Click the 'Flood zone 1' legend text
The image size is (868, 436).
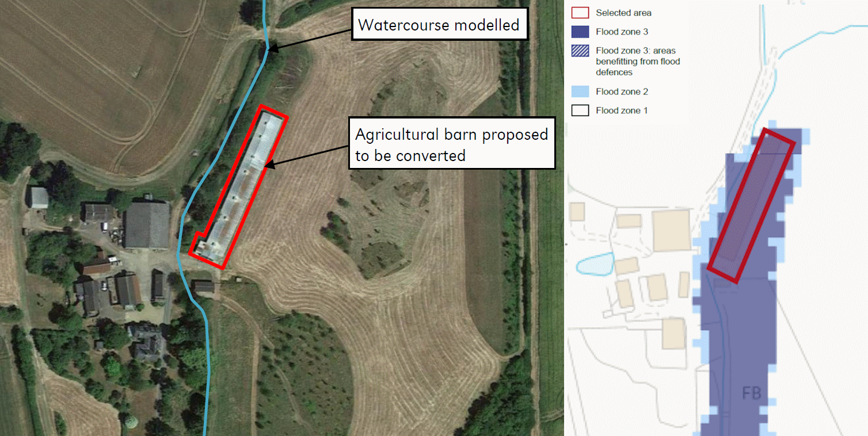coord(622,110)
